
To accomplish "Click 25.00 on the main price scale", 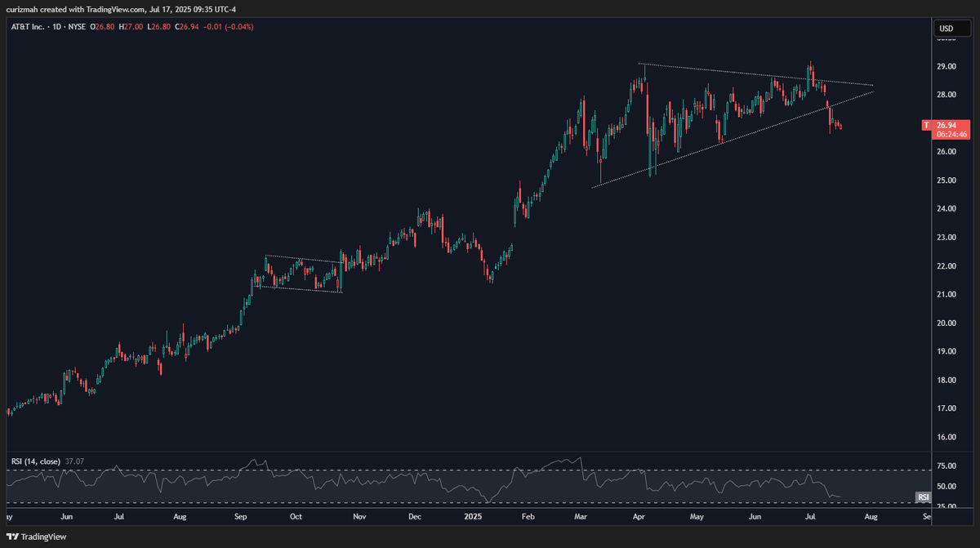I will point(946,180).
